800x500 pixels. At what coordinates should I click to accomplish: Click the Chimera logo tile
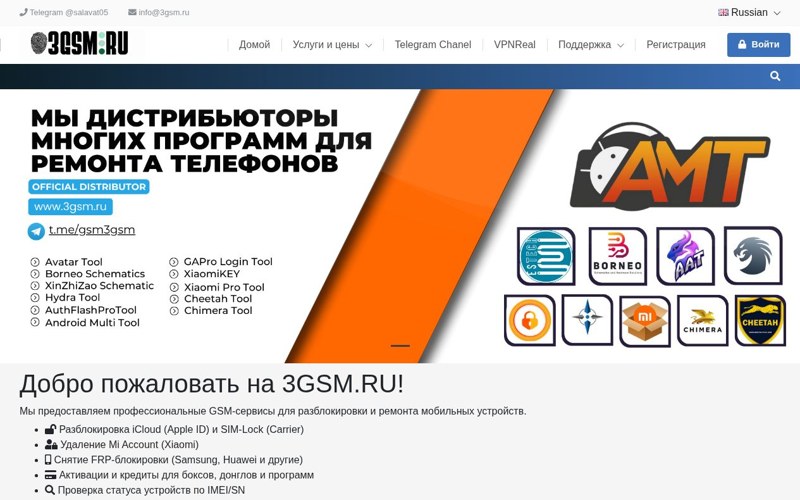(x=703, y=320)
